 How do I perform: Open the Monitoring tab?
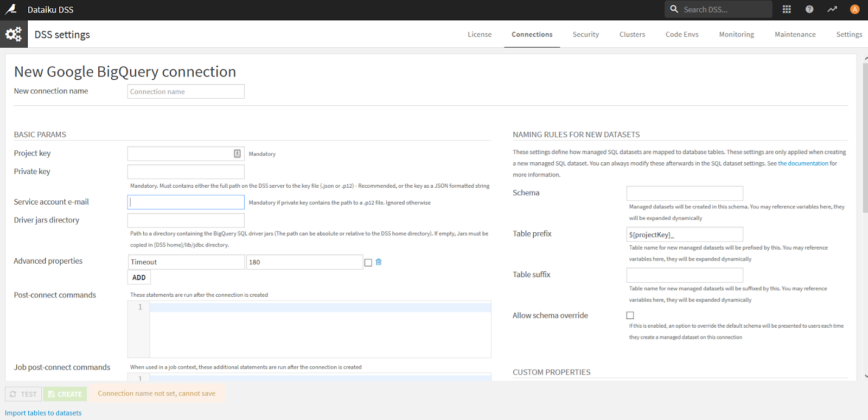tap(736, 34)
